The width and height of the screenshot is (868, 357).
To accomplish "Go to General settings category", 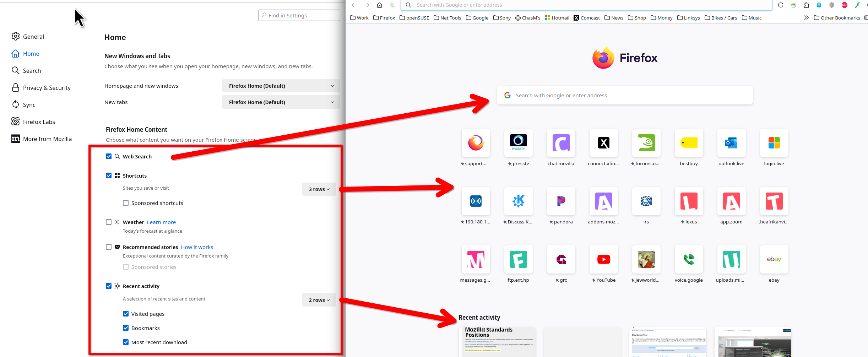I will [x=28, y=37].
